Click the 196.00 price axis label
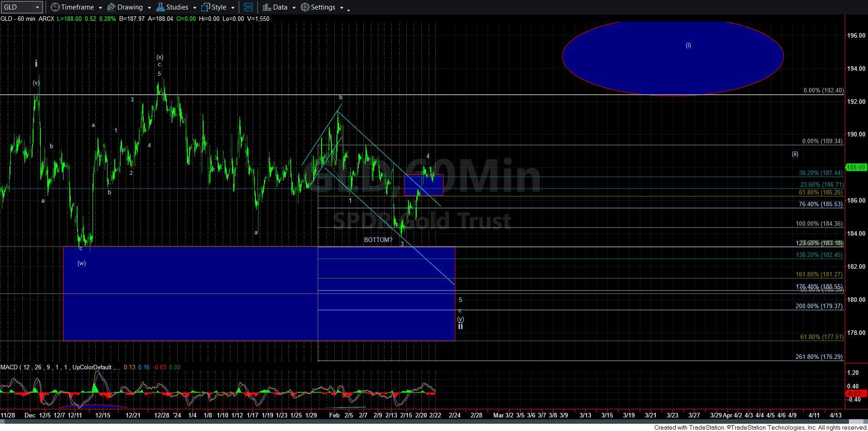The image size is (868, 431). tap(856, 35)
